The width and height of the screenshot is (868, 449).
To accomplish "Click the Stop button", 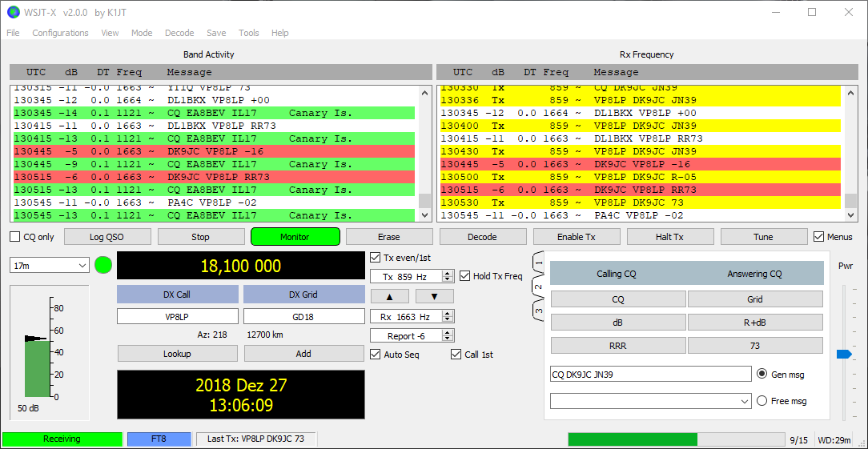I will (201, 237).
